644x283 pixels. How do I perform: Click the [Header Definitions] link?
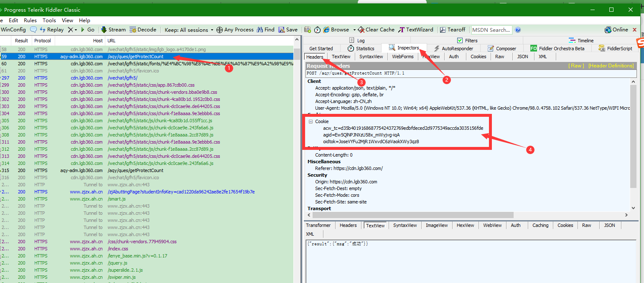click(611, 66)
